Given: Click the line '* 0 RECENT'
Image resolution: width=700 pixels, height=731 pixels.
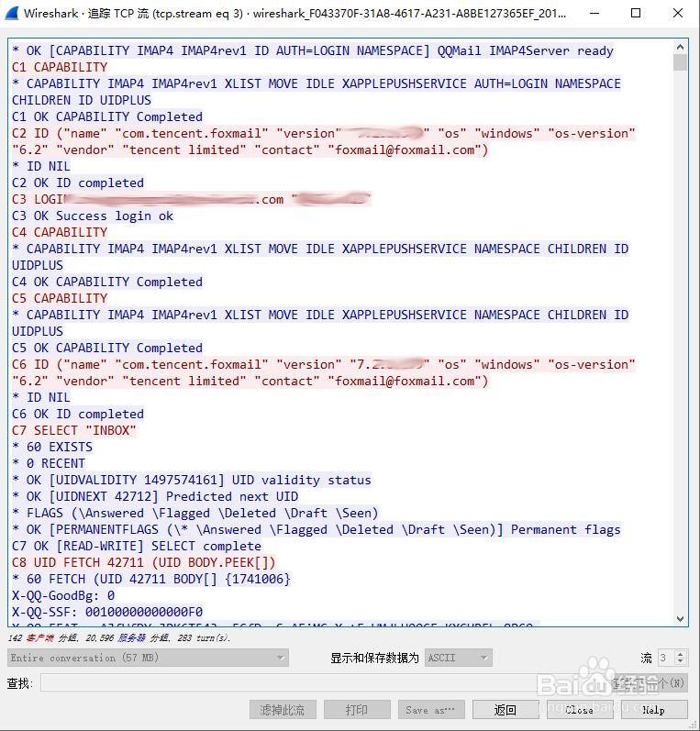Looking at the screenshot, I should coord(49,463).
